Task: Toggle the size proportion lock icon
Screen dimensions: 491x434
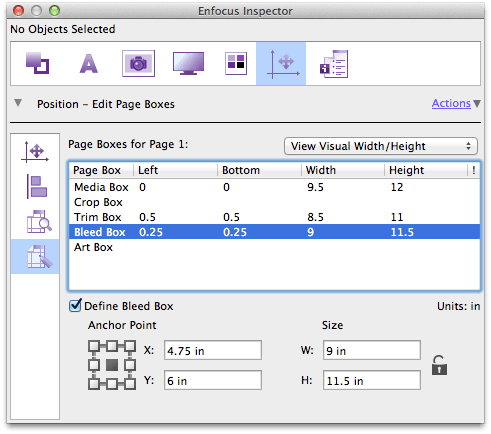Action: click(439, 365)
